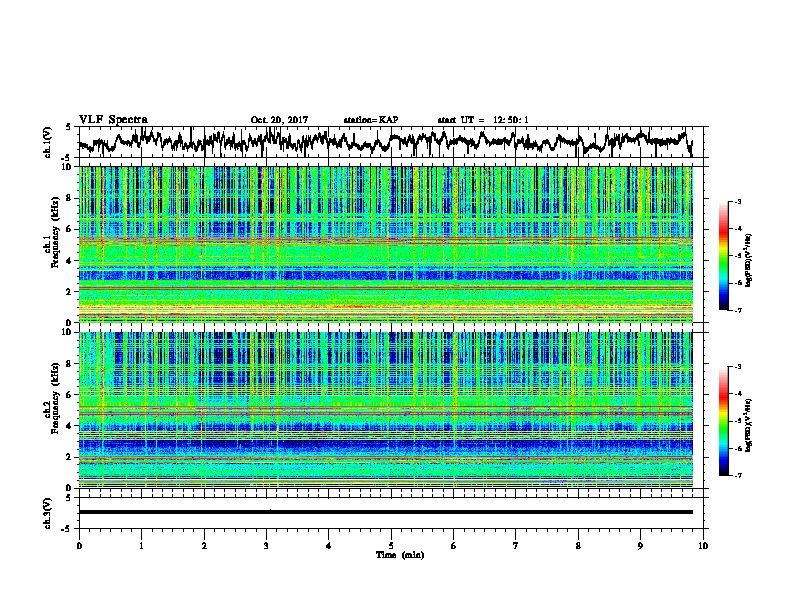Click the ch.1 color scale bar

[723, 256]
